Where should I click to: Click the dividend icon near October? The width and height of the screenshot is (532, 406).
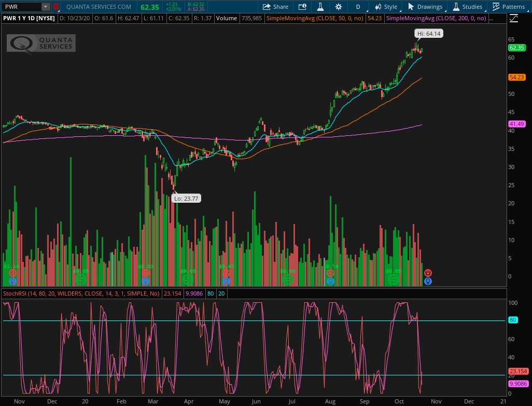(x=393, y=280)
